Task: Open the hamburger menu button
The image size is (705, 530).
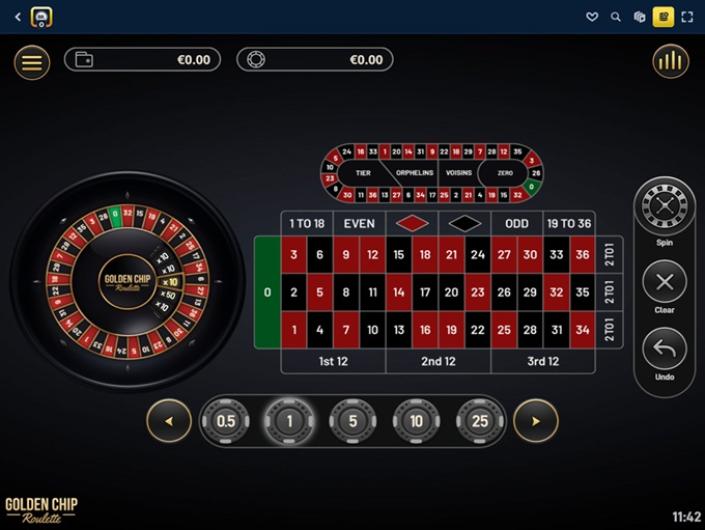Action: click(x=32, y=62)
